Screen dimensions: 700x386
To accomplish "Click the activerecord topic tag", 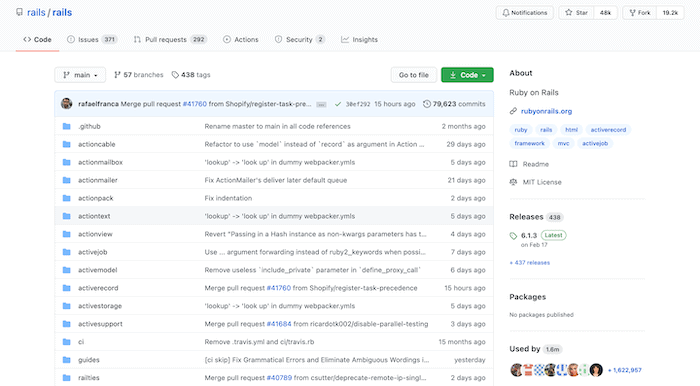I will pos(608,130).
